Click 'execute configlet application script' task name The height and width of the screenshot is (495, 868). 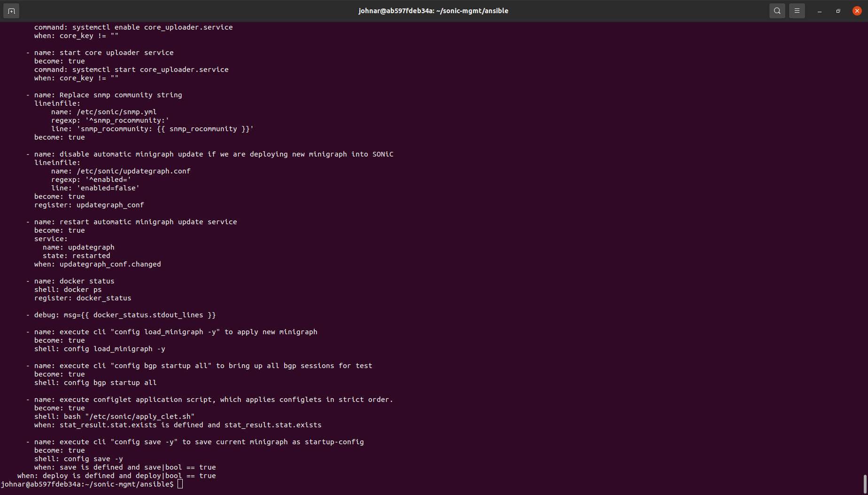pos(214,400)
